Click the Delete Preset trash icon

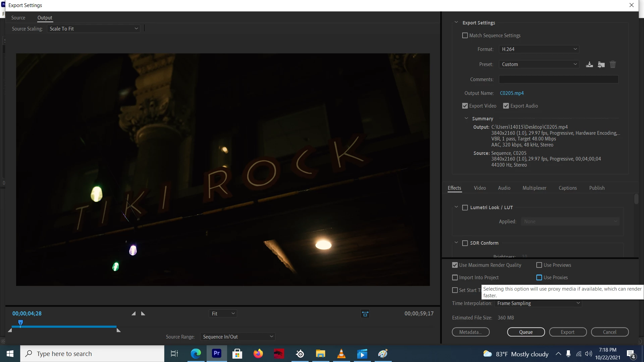pyautogui.click(x=613, y=64)
